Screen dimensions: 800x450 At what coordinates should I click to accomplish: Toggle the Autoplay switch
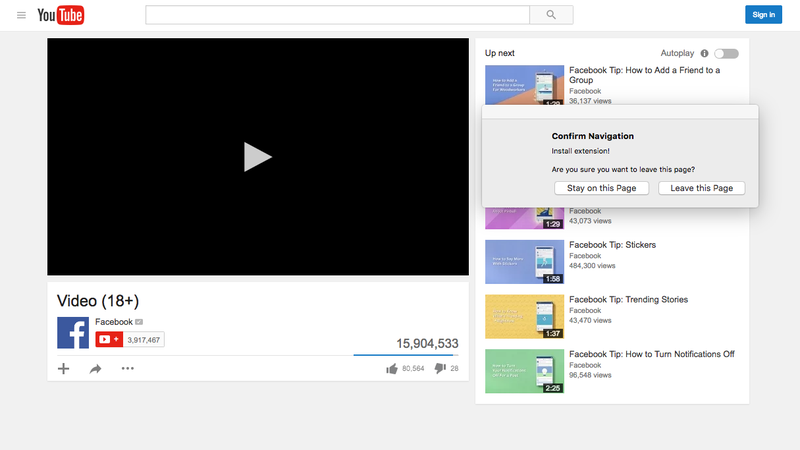(x=727, y=54)
